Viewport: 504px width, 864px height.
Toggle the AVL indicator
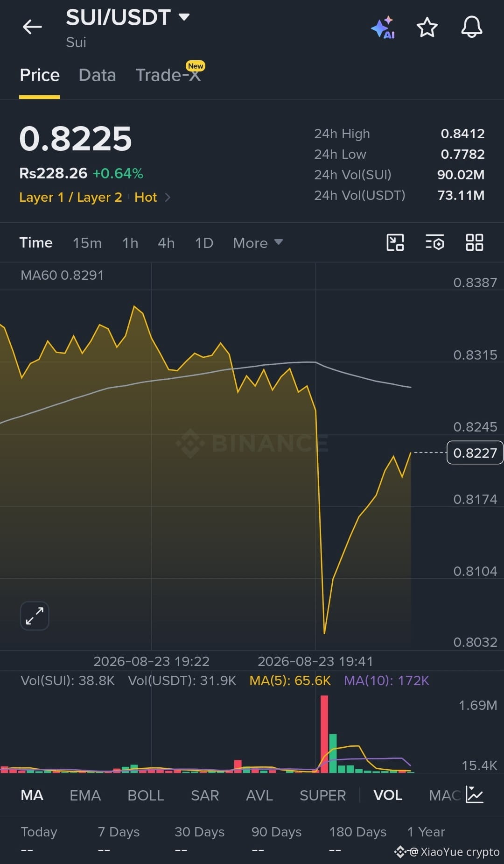click(x=259, y=795)
